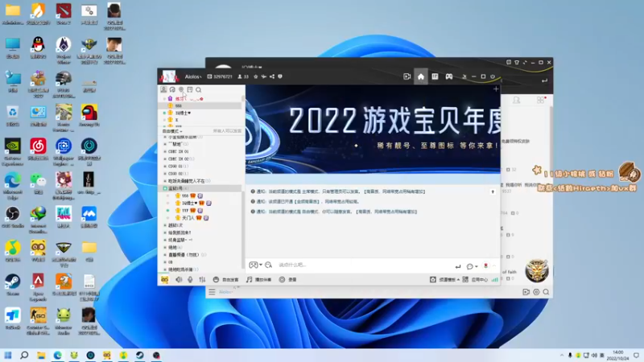Open the NetEase Cloud Music desktop icon
This screenshot has width=644, height=362.
point(38,149)
